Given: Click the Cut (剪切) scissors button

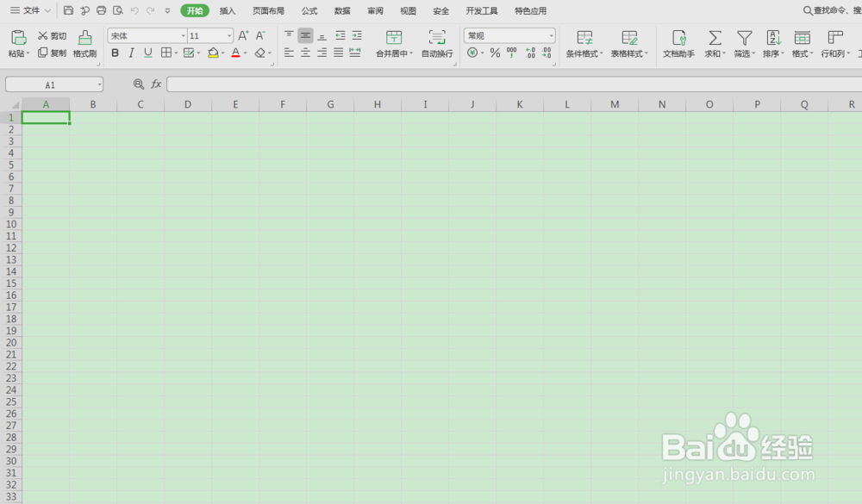Looking at the screenshot, I should click(x=52, y=35).
